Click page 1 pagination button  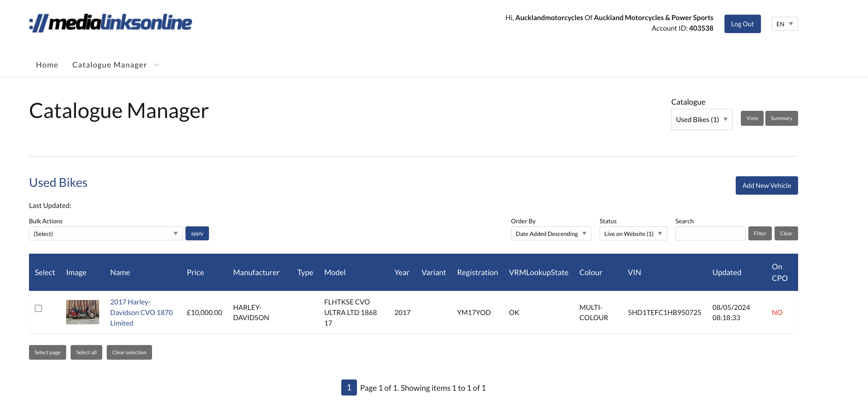click(349, 387)
